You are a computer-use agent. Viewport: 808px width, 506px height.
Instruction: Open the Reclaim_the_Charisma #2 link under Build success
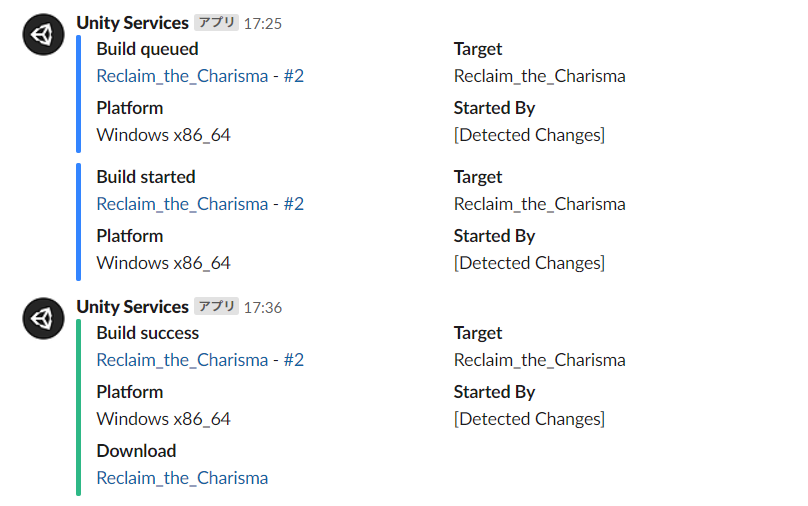tap(200, 360)
